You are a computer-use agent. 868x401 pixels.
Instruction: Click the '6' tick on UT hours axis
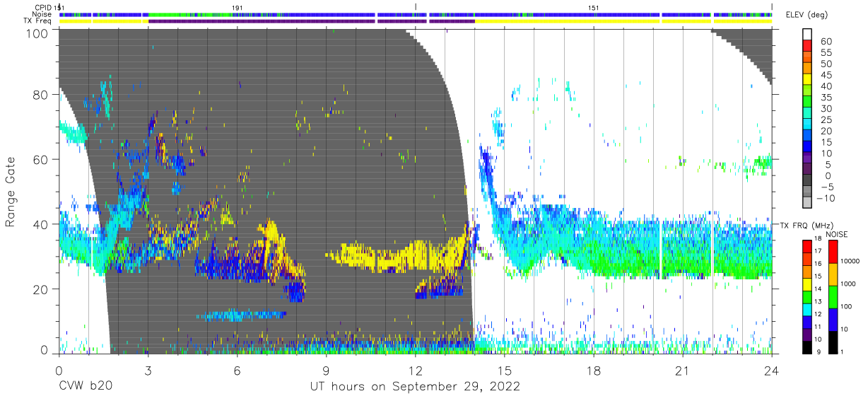237,370
